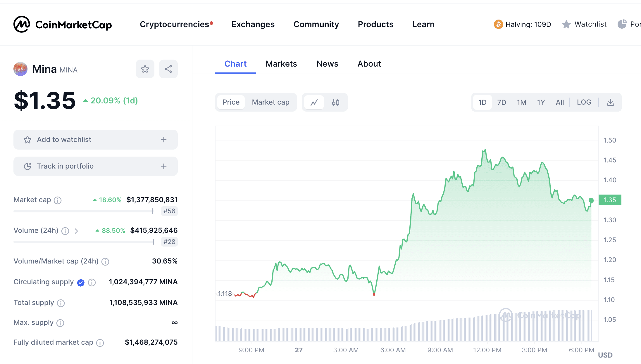Select the line chart type icon
Screen dimensions: 641x364
coord(314,103)
